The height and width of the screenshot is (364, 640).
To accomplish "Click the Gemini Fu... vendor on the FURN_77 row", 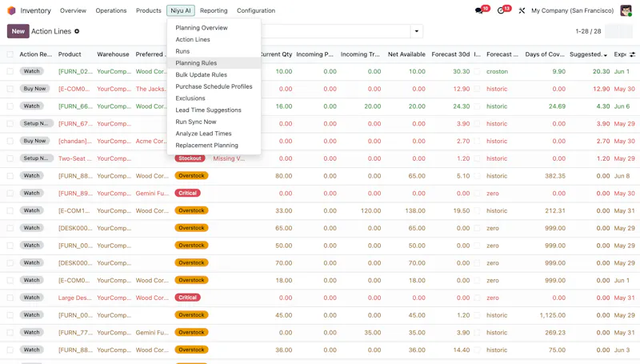I will click(152, 333).
